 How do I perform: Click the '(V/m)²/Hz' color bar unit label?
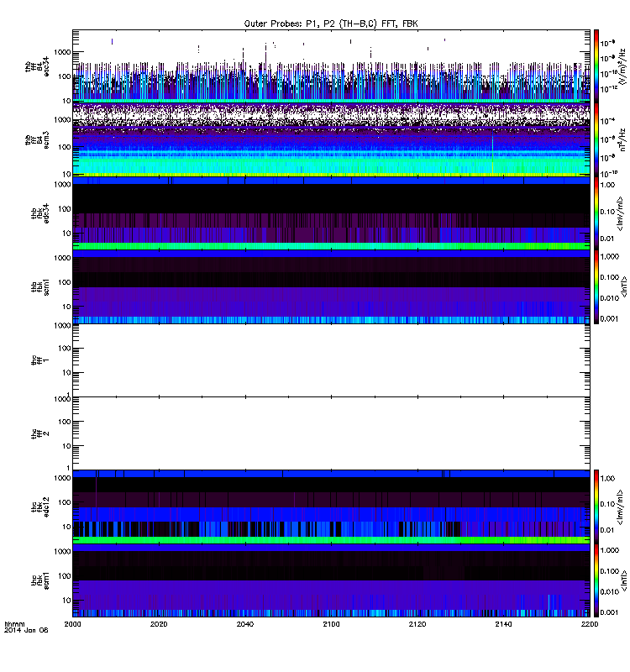pyautogui.click(x=622, y=66)
